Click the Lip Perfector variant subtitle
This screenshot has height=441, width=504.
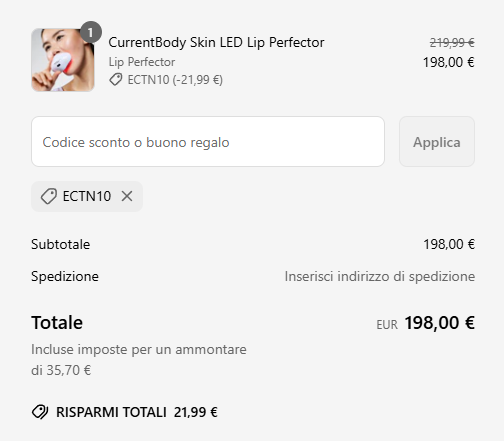[142, 62]
